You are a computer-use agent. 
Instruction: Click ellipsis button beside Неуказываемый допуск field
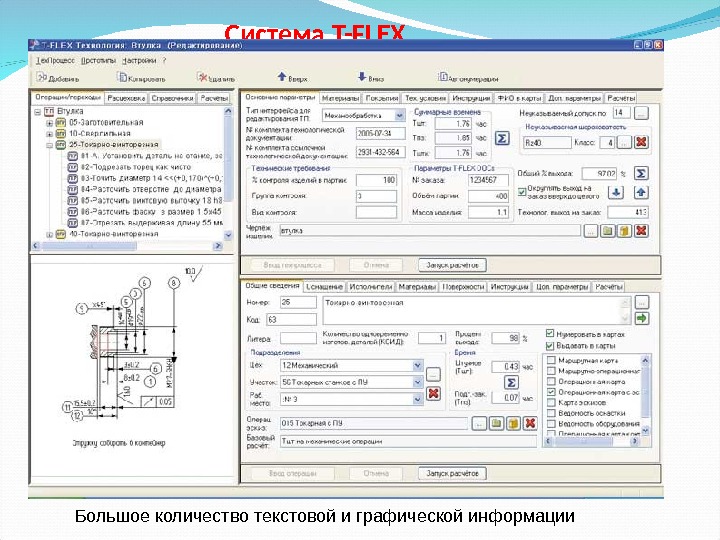(641, 113)
